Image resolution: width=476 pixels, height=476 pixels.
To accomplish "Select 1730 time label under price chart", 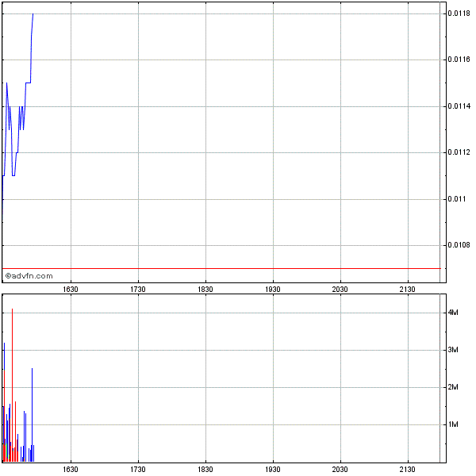I will pos(138,290).
